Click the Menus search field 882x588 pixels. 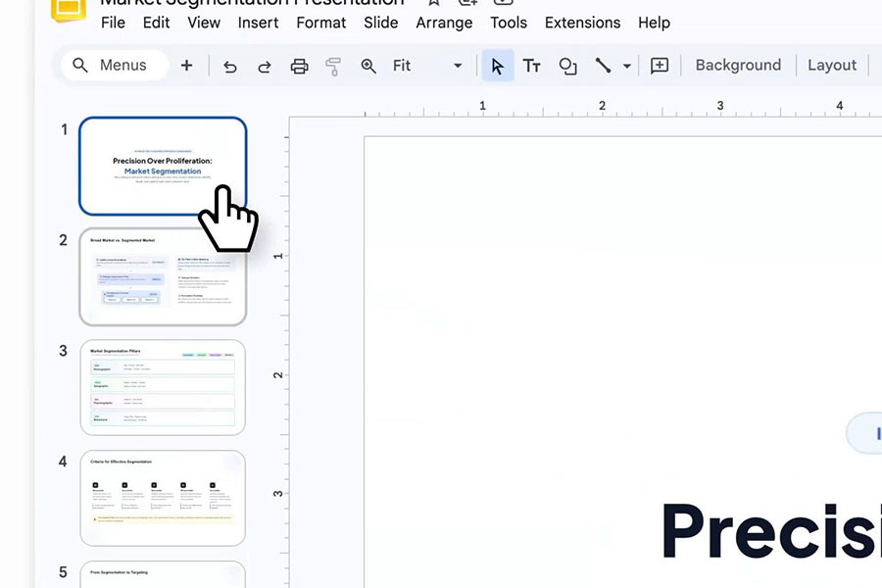click(x=115, y=66)
